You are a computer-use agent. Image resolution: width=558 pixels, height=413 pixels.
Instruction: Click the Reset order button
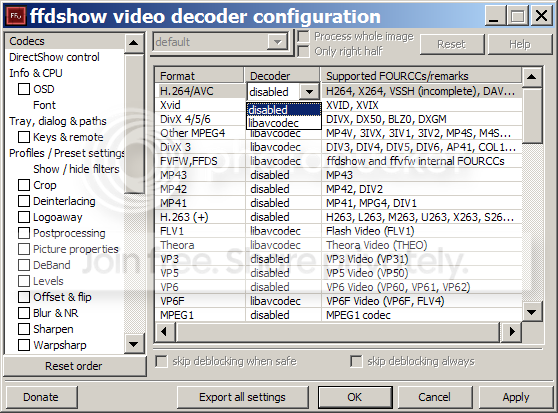[x=74, y=366]
